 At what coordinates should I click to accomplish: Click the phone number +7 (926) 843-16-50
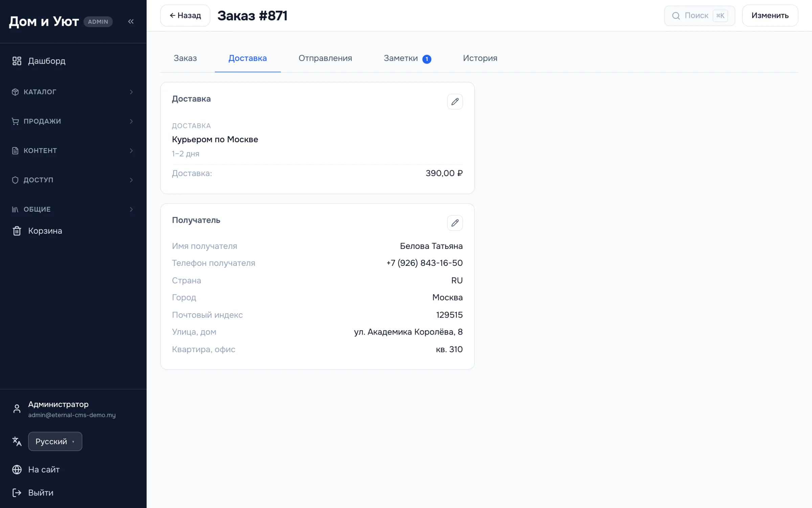coord(424,263)
